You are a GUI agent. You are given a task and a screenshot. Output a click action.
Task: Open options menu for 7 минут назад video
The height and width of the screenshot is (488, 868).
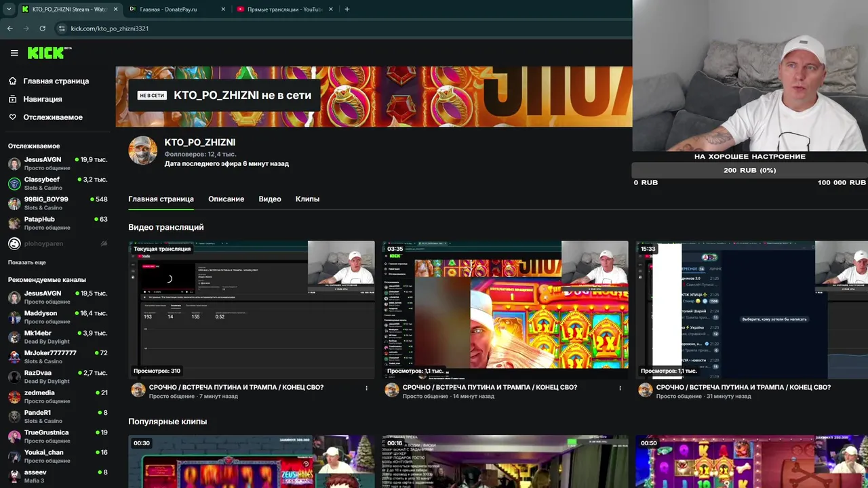pos(367,388)
